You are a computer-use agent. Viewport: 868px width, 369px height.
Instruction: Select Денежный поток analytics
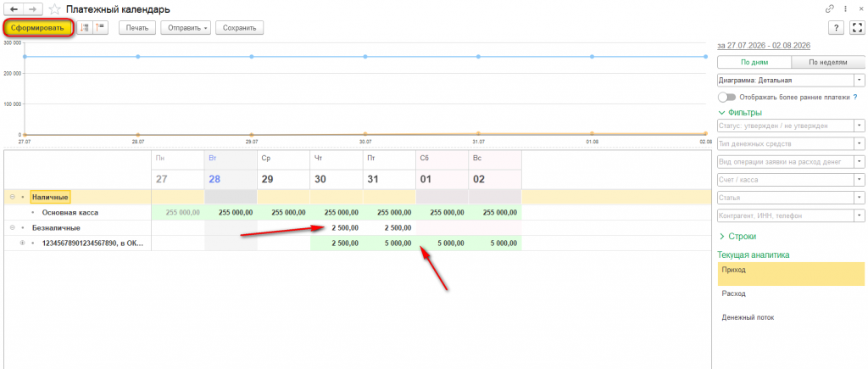pos(791,317)
